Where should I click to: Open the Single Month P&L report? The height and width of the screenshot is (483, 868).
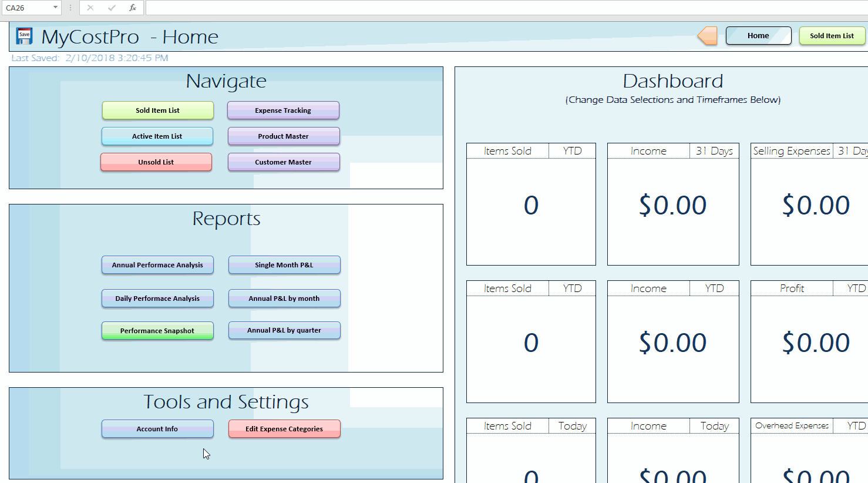pyautogui.click(x=284, y=265)
